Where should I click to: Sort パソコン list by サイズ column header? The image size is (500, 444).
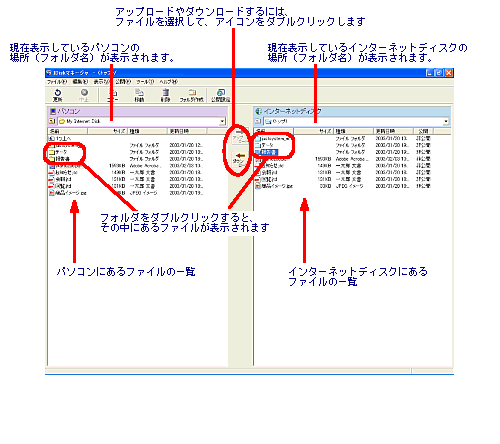pyautogui.click(x=108, y=131)
